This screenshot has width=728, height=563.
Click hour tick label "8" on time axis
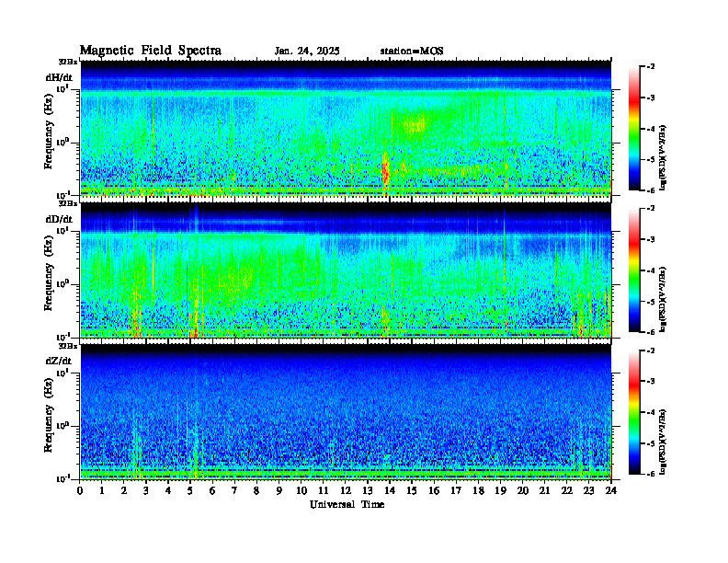pos(256,490)
